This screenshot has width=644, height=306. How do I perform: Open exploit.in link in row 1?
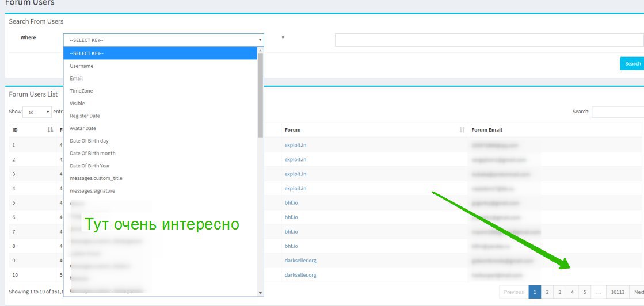295,145
